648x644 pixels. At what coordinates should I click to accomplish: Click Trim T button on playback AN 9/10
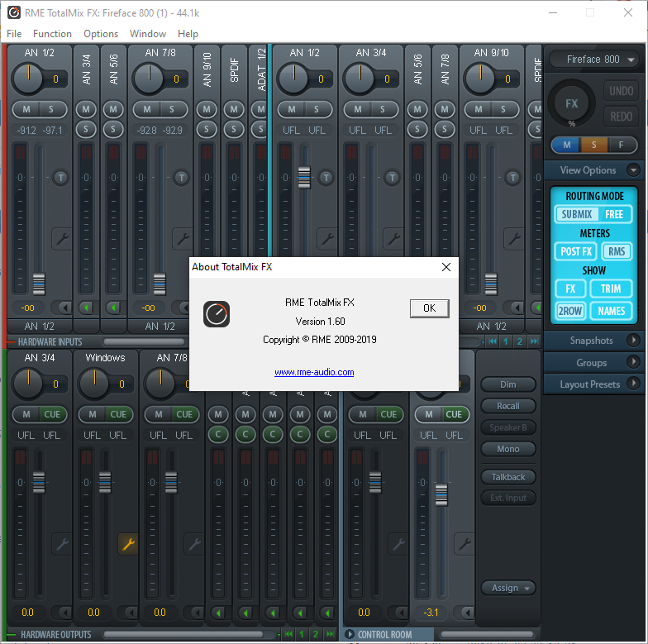[512, 178]
